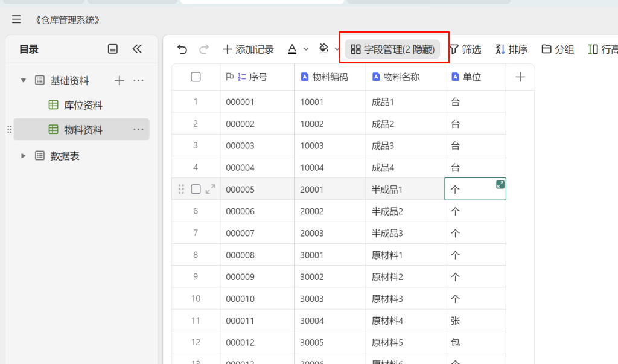The height and width of the screenshot is (364, 618).
Task: Click the 台 unit cell of 成品1
Action: coord(476,102)
